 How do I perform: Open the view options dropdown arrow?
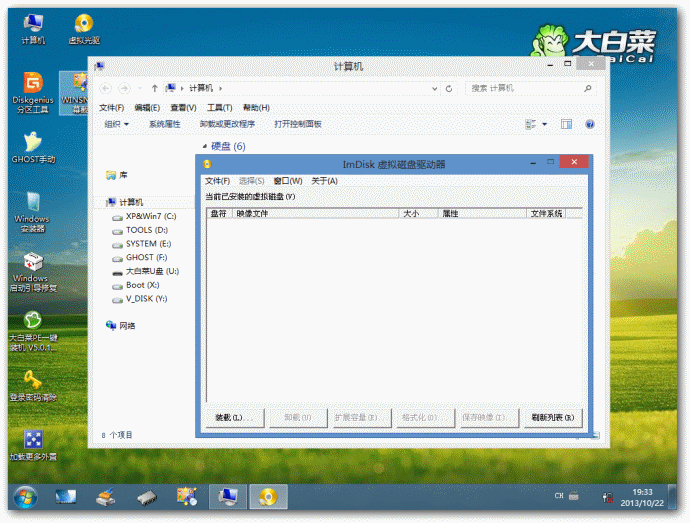545,124
